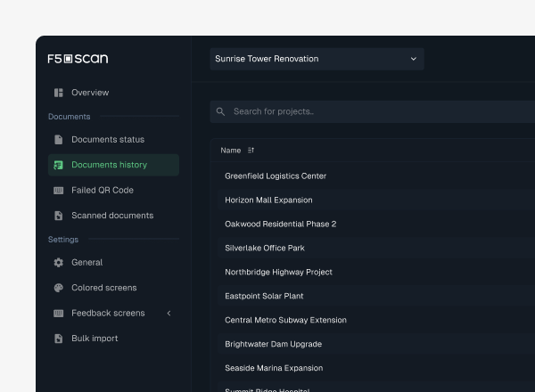Select the Brightwater Dam Upgrade row

273,344
